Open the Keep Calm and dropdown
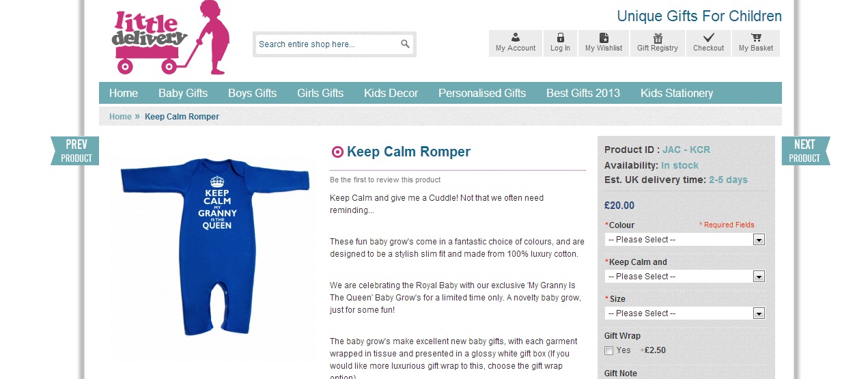 (684, 277)
